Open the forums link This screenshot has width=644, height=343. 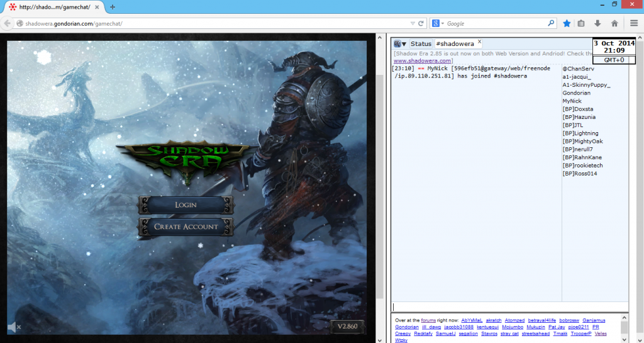pos(428,320)
